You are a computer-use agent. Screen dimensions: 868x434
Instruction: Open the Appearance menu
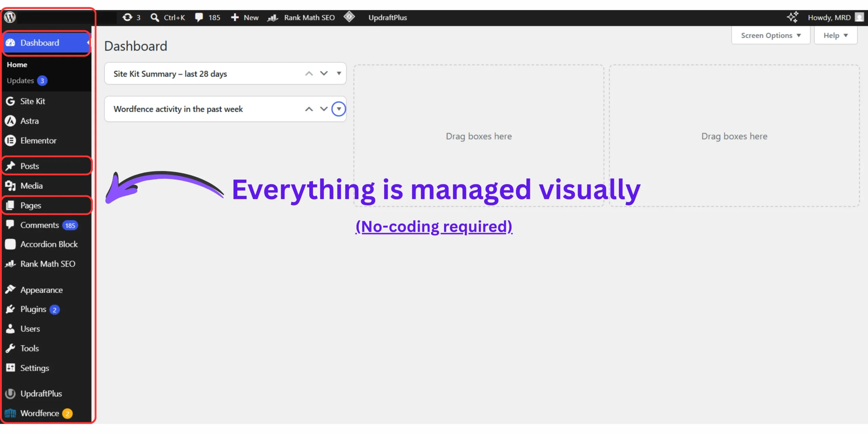pos(47,290)
